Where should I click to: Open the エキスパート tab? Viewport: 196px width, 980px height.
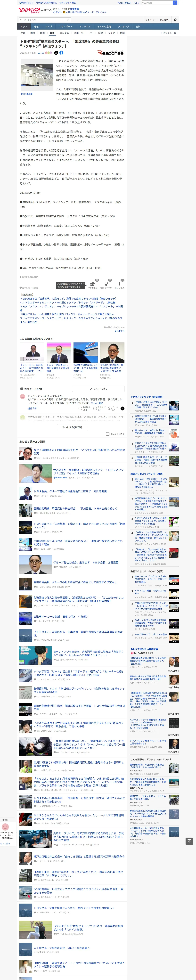[65, 27]
